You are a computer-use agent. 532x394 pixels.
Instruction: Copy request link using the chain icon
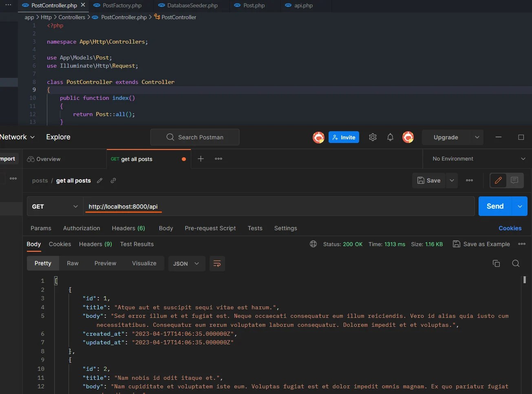click(113, 180)
